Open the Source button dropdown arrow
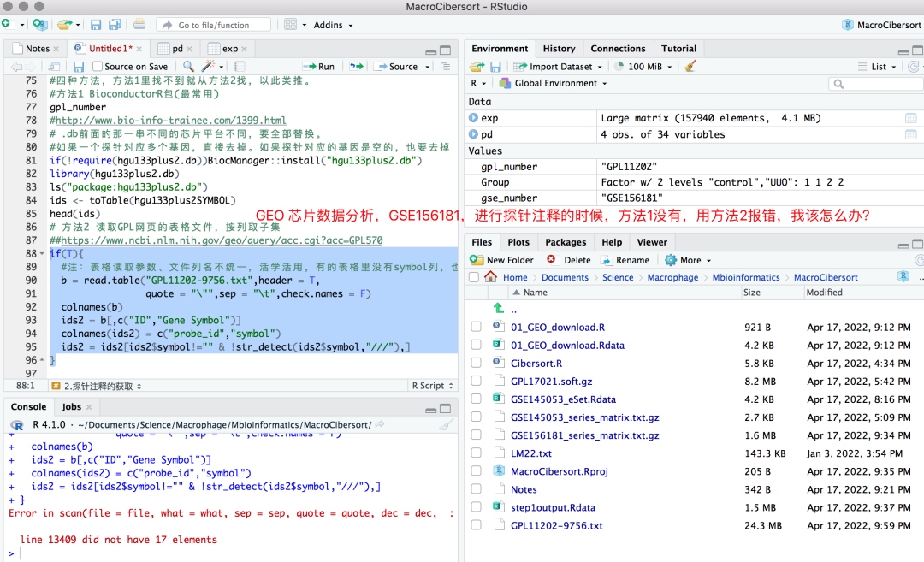Viewport: 924px width, 562px height. click(x=428, y=67)
